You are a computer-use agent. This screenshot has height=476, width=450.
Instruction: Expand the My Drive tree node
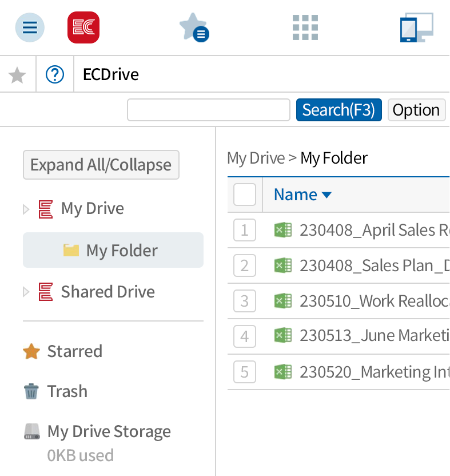click(26, 209)
